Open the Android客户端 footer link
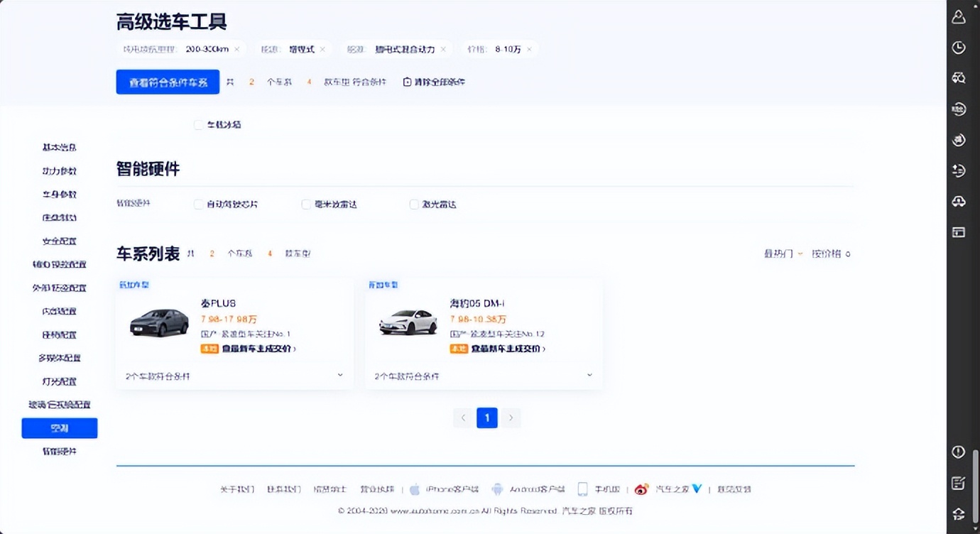Screen dimensions: 980x534 pyautogui.click(x=537, y=489)
